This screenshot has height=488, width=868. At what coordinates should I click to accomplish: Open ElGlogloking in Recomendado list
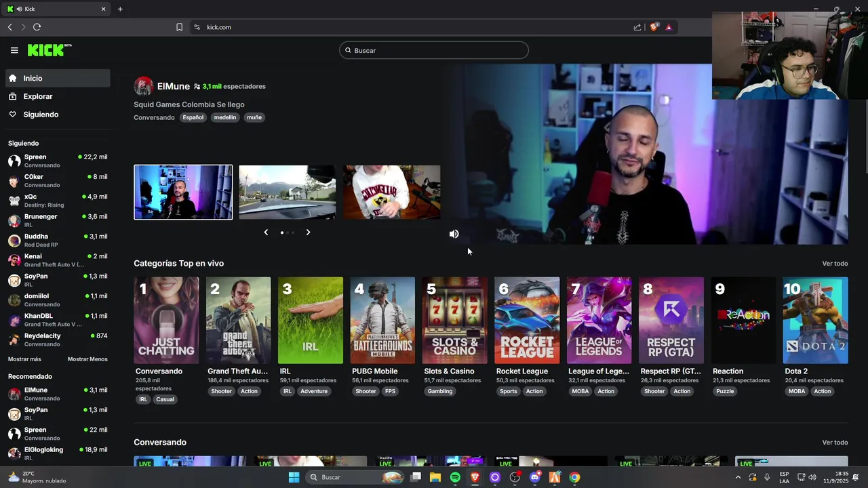point(58,453)
